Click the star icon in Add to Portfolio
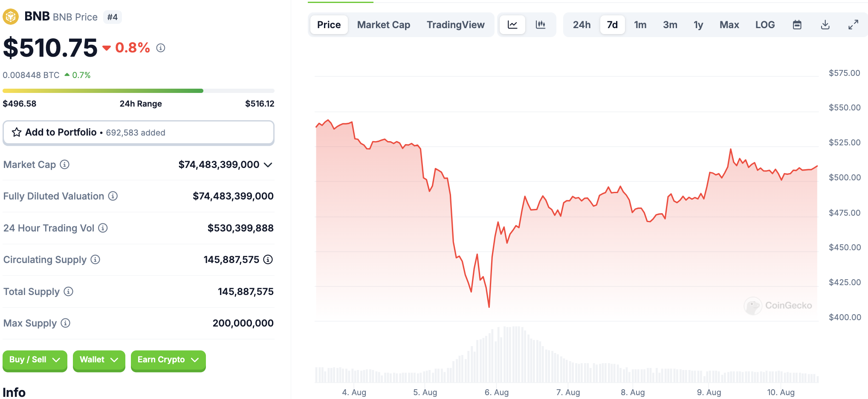Screen dimensions: 868x399 pyautogui.click(x=17, y=133)
